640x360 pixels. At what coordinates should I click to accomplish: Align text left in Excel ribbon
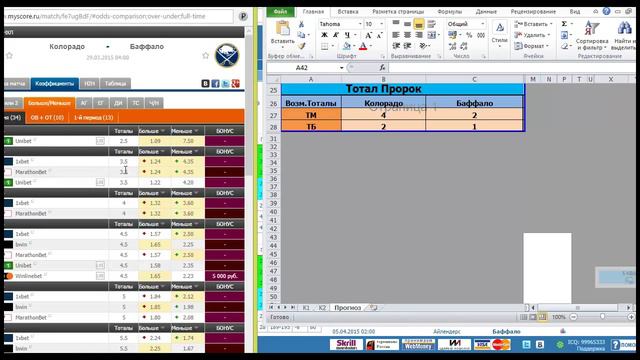point(396,35)
